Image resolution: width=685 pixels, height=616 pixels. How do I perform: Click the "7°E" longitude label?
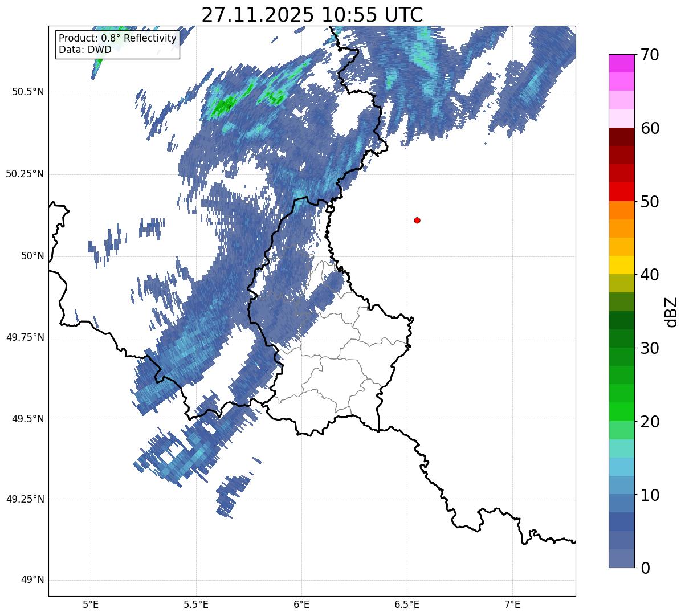tap(512, 605)
